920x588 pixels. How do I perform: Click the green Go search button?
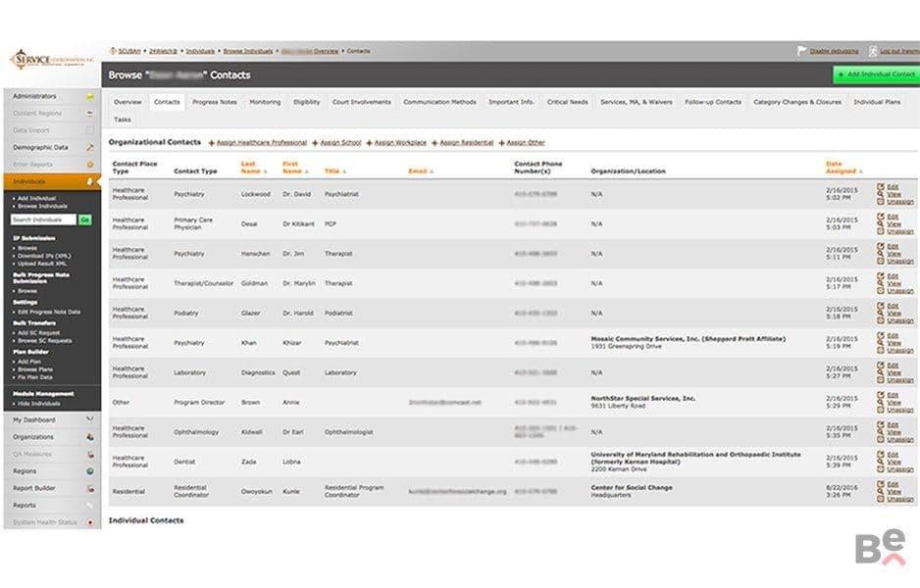(85, 220)
